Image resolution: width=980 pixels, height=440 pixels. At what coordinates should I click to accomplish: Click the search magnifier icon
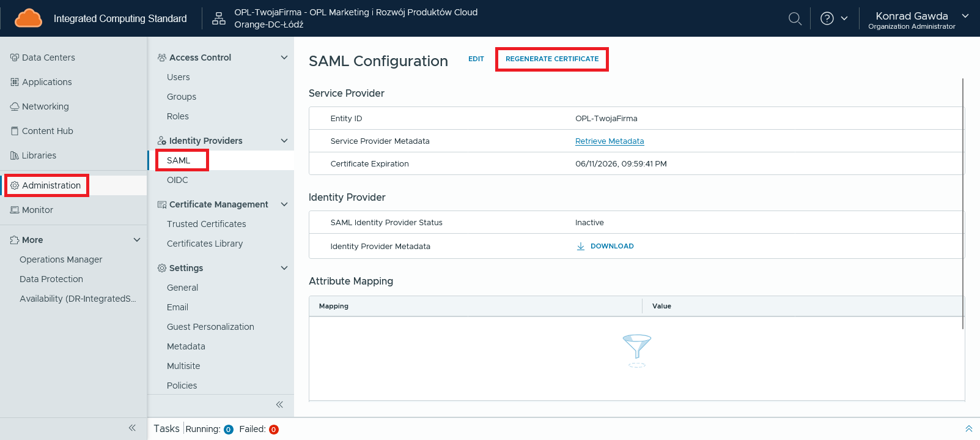tap(795, 19)
